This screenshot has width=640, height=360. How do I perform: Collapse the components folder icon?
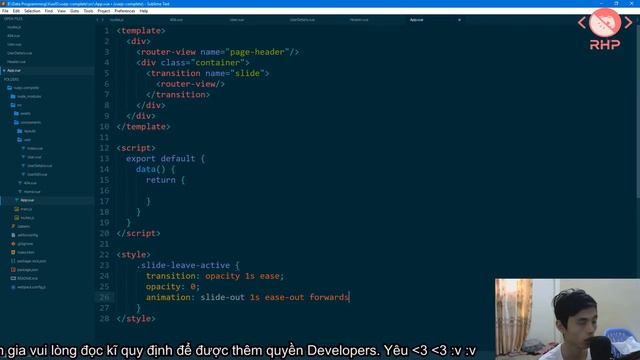click(x=16, y=122)
